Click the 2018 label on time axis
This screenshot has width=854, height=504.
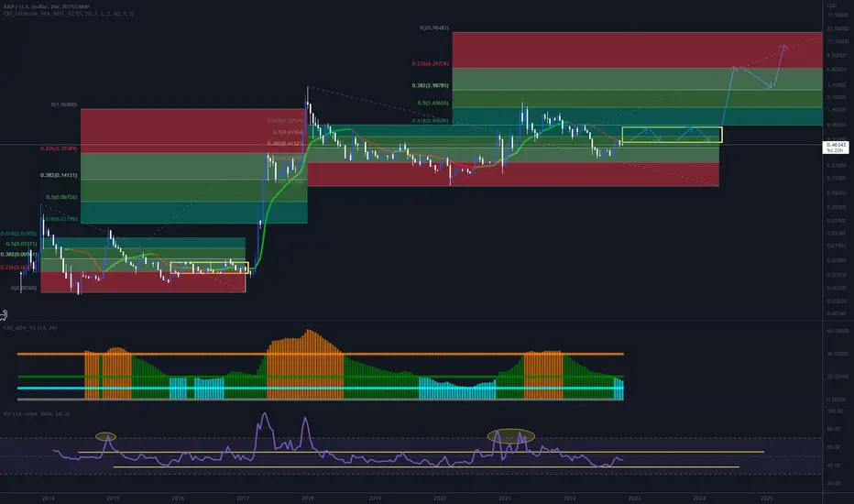pyautogui.click(x=308, y=498)
